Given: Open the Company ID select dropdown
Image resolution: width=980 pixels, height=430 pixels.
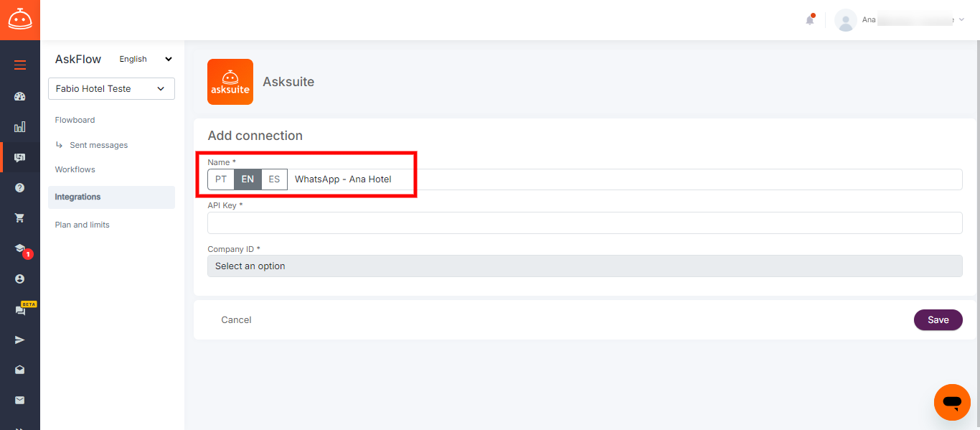Looking at the screenshot, I should pos(585,266).
